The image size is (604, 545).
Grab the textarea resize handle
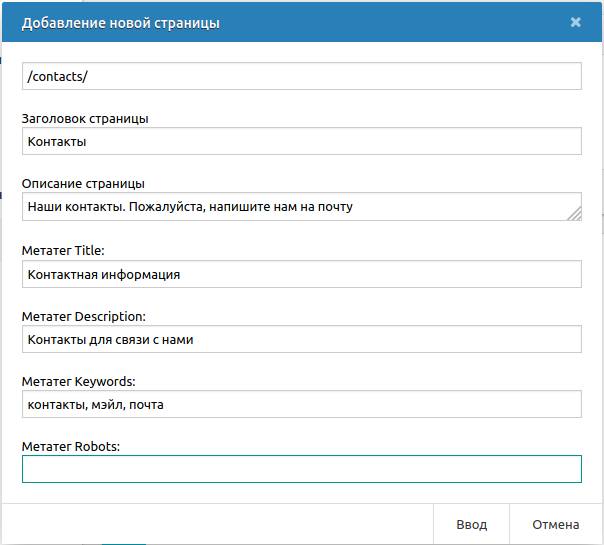[575, 214]
